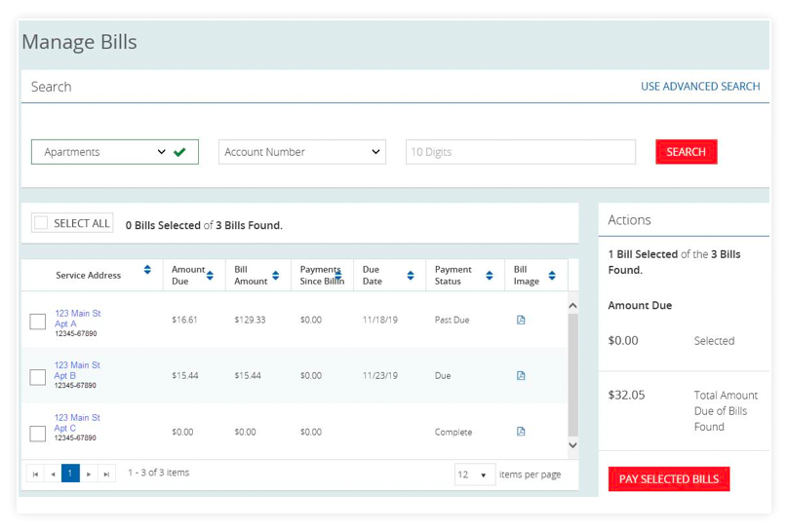Sort by Service Address column arrows
The height and width of the screenshot is (532, 788).
click(x=147, y=270)
